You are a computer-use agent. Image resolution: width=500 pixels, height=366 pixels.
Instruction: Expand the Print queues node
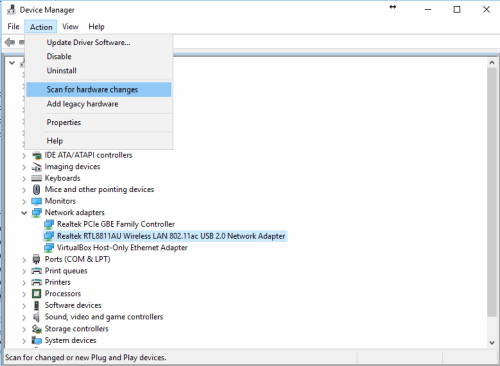(24, 271)
